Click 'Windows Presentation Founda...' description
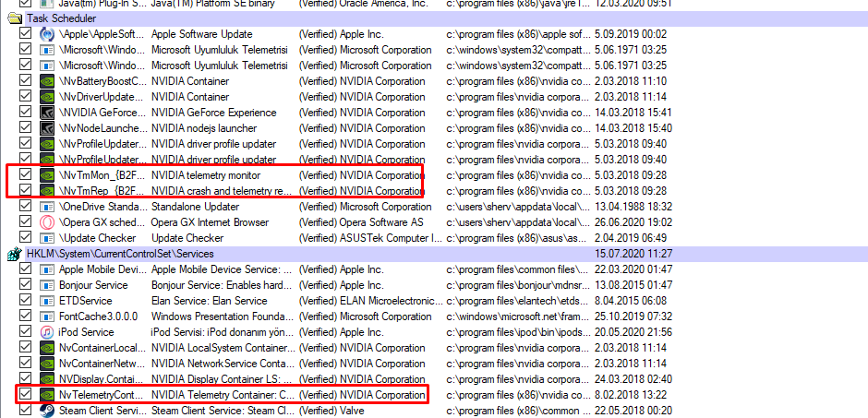 [x=222, y=316]
